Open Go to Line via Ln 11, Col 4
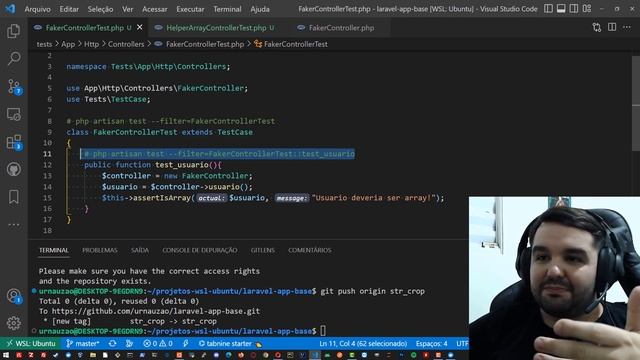 point(363,344)
